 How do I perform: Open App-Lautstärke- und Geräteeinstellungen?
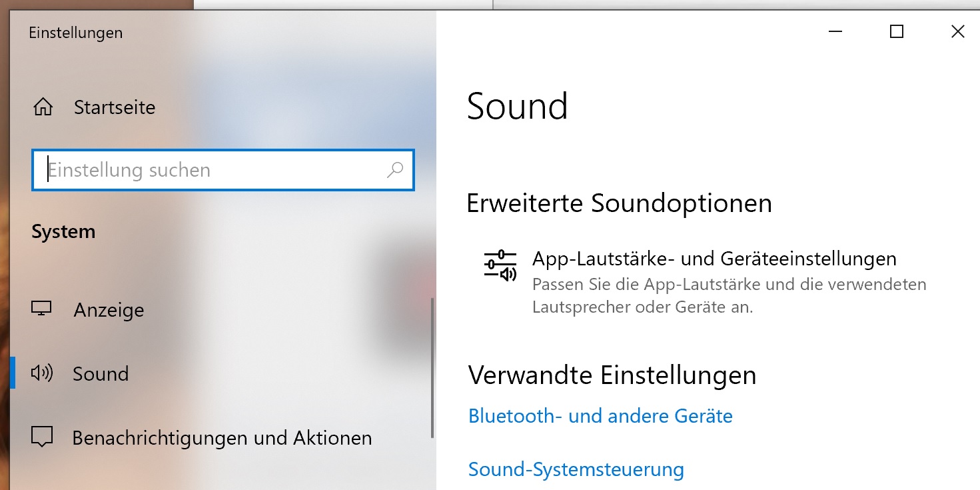point(714,259)
